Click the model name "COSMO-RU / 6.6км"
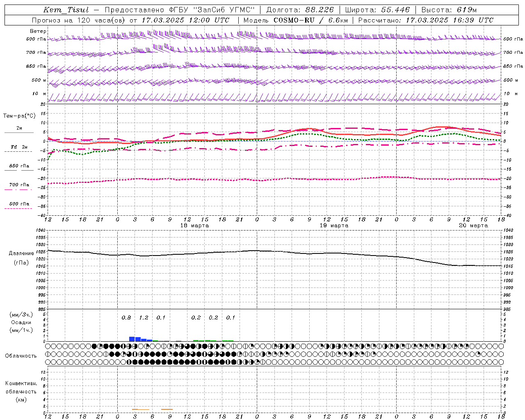Viewport: 525px width, 420px height. tap(310, 20)
